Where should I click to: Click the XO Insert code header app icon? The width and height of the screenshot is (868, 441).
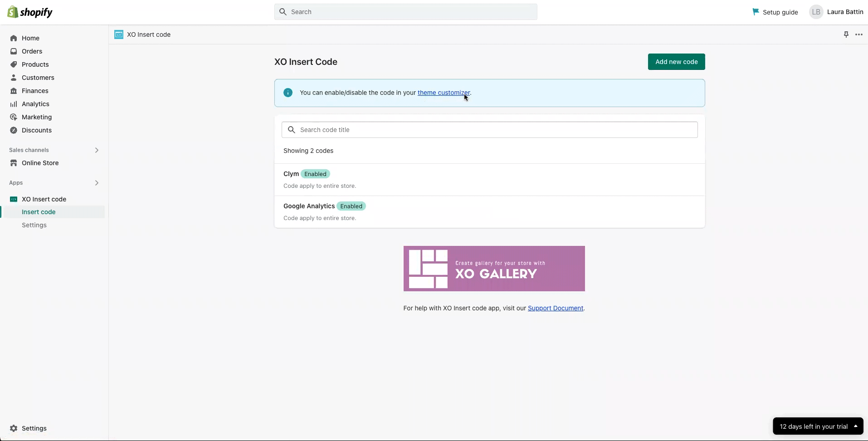point(119,34)
